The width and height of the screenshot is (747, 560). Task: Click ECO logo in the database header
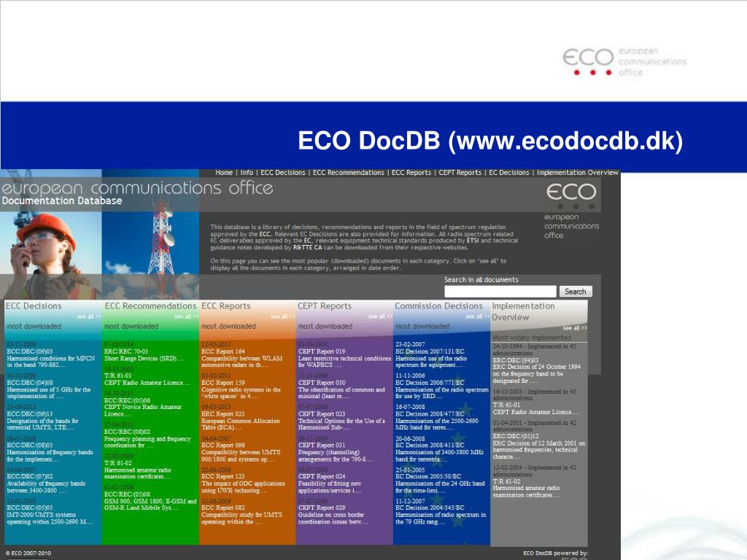pyautogui.click(x=571, y=196)
